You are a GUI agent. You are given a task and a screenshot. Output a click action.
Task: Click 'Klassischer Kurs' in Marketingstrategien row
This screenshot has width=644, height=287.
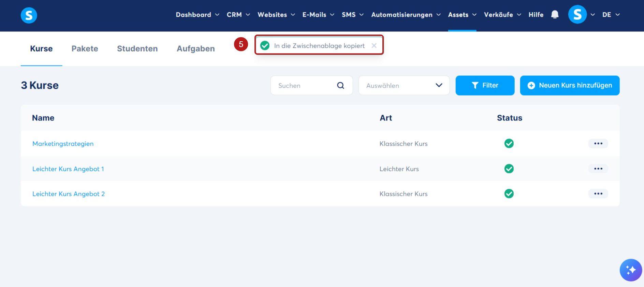click(404, 144)
